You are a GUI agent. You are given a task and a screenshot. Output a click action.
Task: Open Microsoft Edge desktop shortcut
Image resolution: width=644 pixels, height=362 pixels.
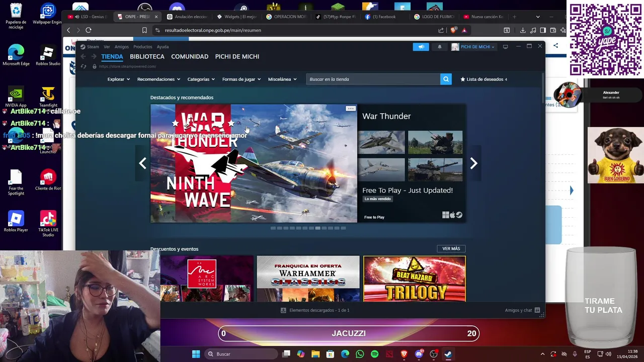16,55
